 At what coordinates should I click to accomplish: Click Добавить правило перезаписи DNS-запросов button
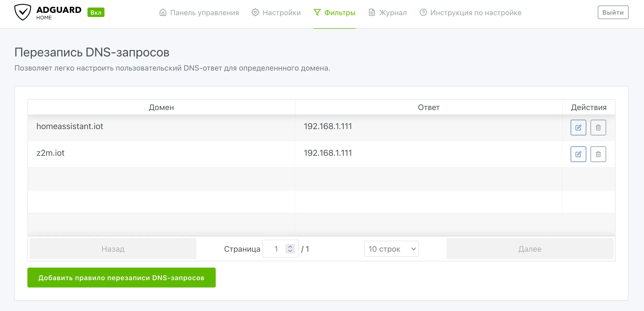coord(121,278)
